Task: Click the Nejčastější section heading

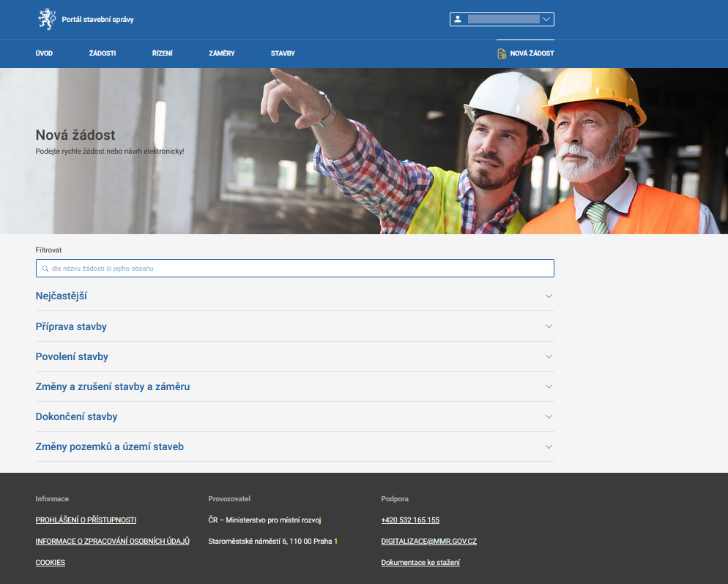Action: pyautogui.click(x=62, y=296)
